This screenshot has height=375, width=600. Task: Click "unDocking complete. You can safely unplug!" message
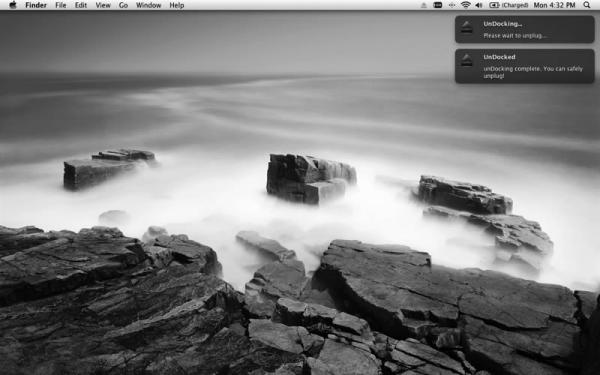pos(533,72)
